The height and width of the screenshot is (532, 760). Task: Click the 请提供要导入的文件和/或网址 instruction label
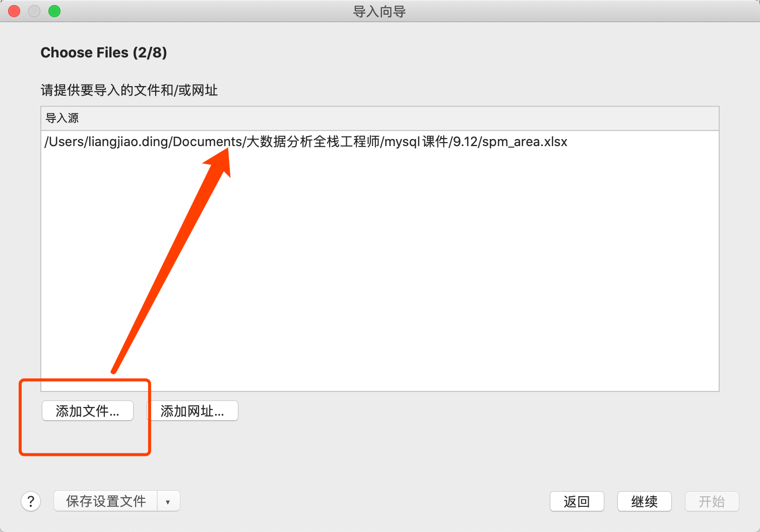pos(129,90)
